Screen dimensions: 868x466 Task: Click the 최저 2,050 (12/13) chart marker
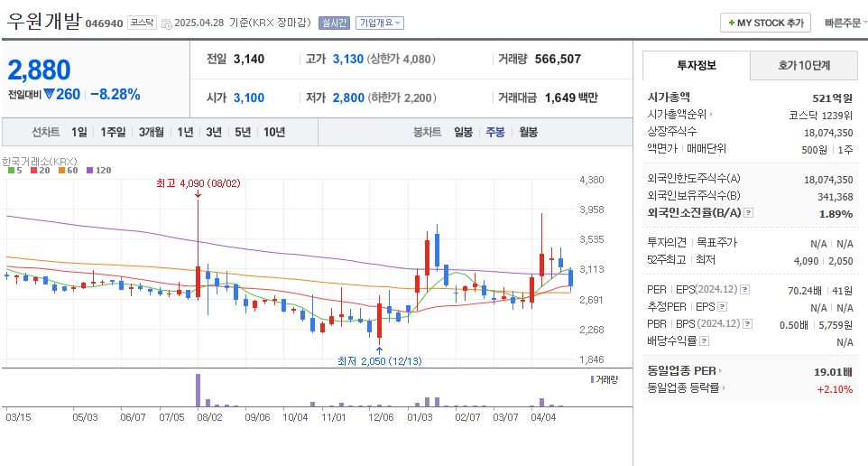pyautogui.click(x=379, y=361)
